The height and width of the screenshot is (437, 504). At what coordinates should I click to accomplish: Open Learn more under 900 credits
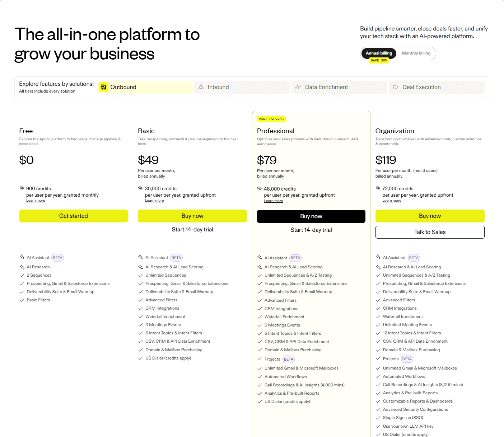[36, 200]
